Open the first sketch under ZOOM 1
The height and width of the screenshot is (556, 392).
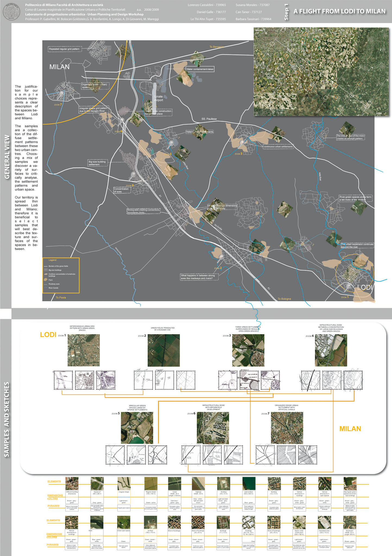pyautogui.click(x=63, y=380)
